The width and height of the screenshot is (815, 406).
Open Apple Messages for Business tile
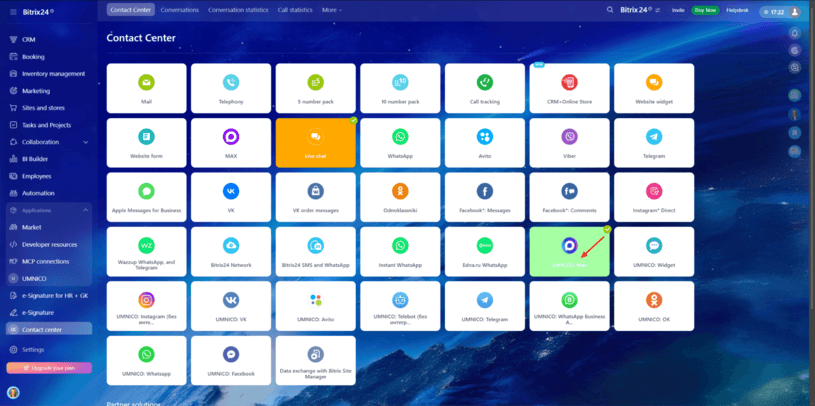pyautogui.click(x=147, y=198)
